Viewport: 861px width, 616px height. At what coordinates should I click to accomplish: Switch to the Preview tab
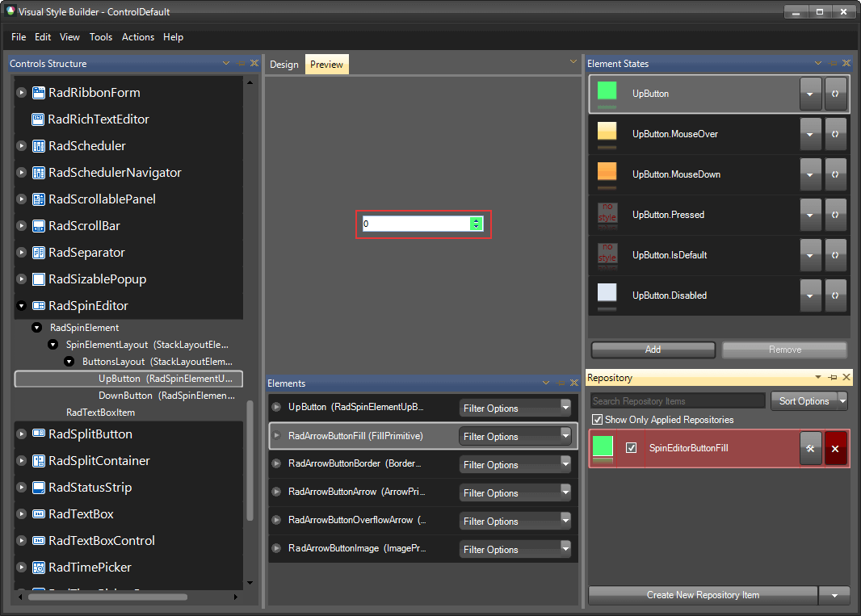pyautogui.click(x=327, y=65)
